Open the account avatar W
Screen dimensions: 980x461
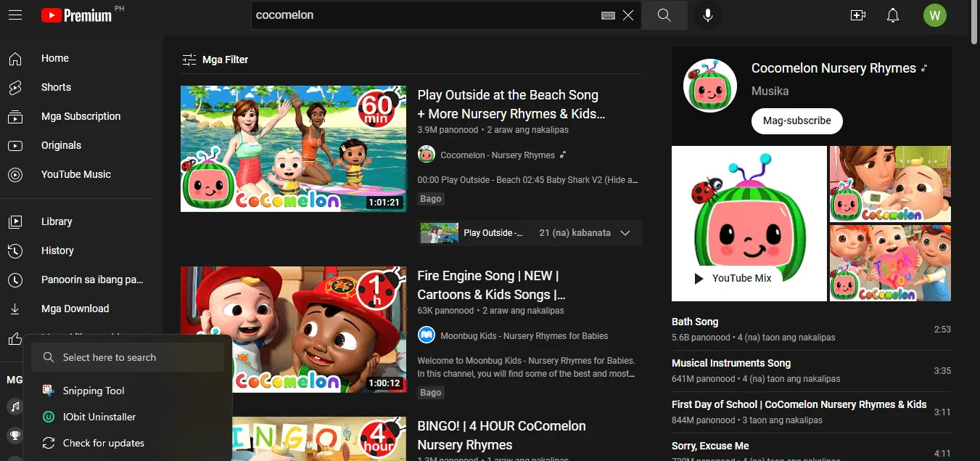934,15
